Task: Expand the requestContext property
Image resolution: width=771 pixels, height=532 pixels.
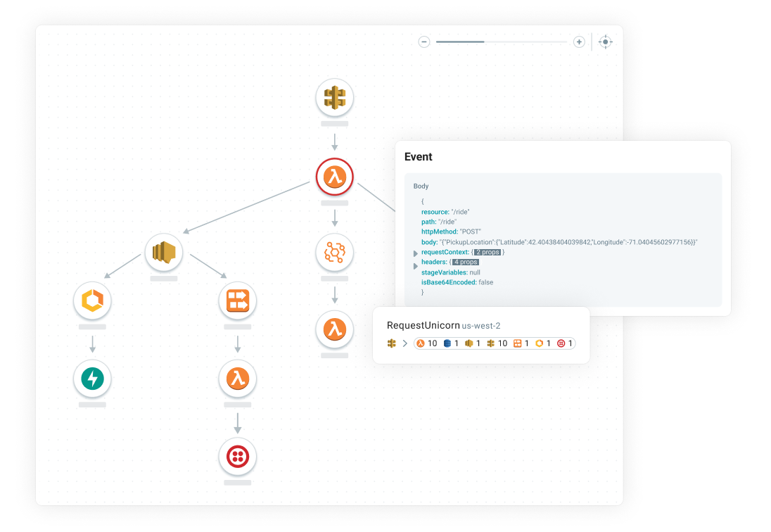Action: coord(416,253)
